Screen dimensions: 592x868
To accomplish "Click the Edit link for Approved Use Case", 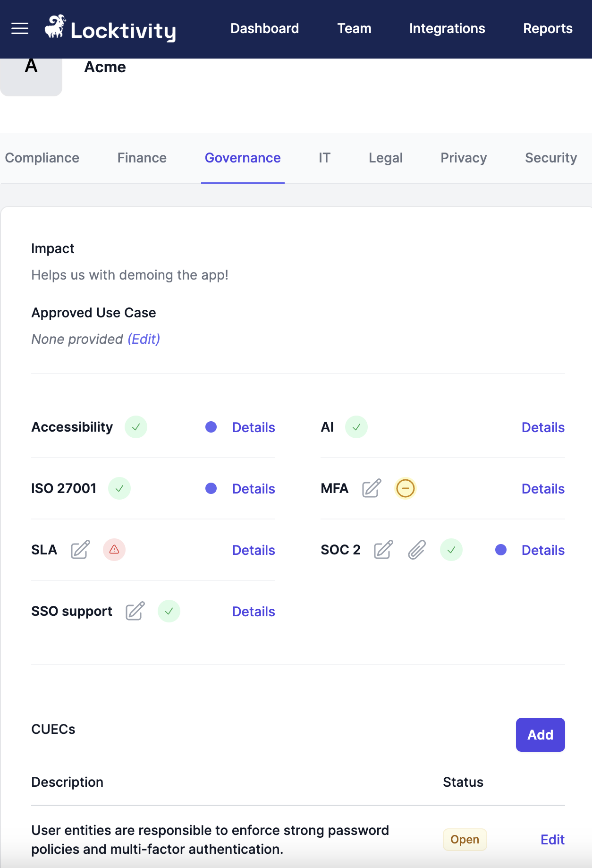I will pos(144,339).
